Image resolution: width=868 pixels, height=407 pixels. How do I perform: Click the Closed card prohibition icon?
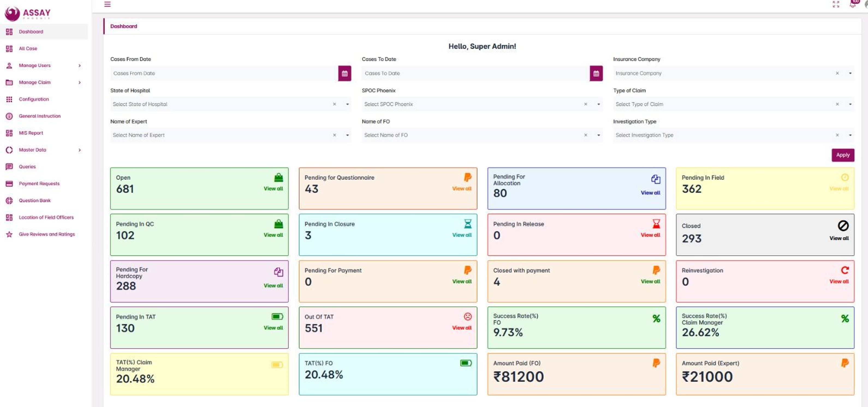coord(843,226)
